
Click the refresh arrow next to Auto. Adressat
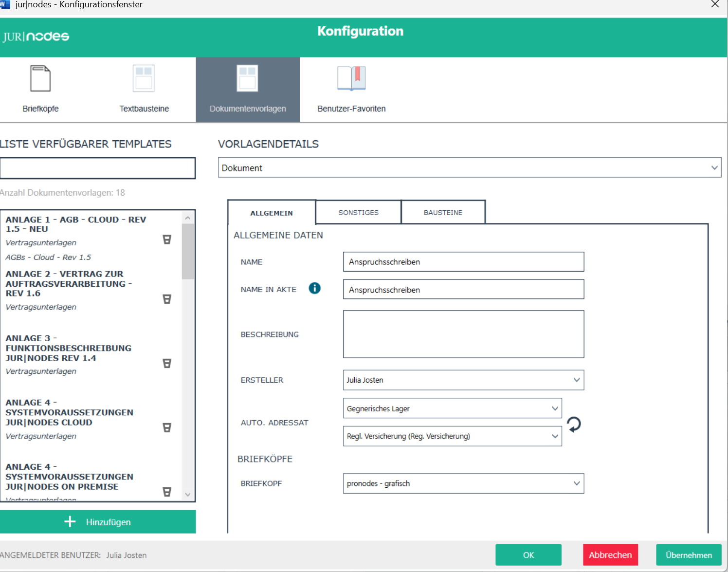[x=574, y=424]
